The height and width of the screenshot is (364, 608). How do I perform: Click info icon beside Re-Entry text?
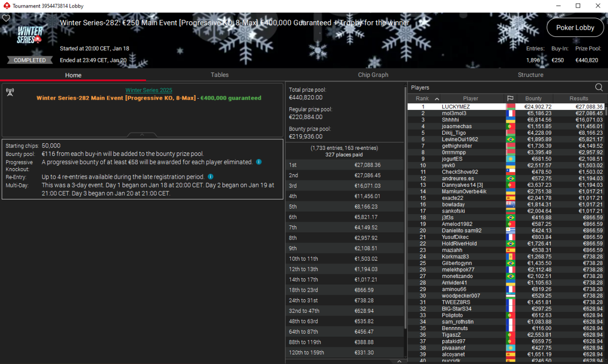point(211,177)
